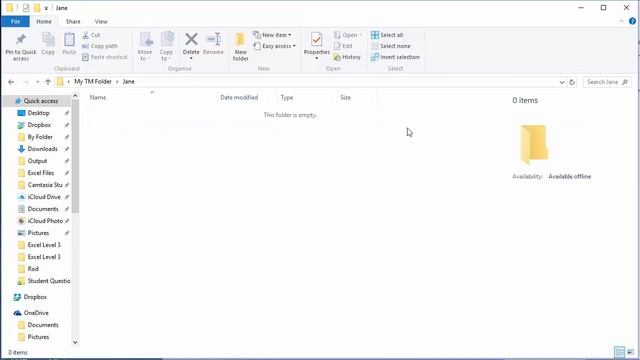Select OneDrive in navigation pane
Image resolution: width=640 pixels, height=360 pixels.
tap(36, 313)
